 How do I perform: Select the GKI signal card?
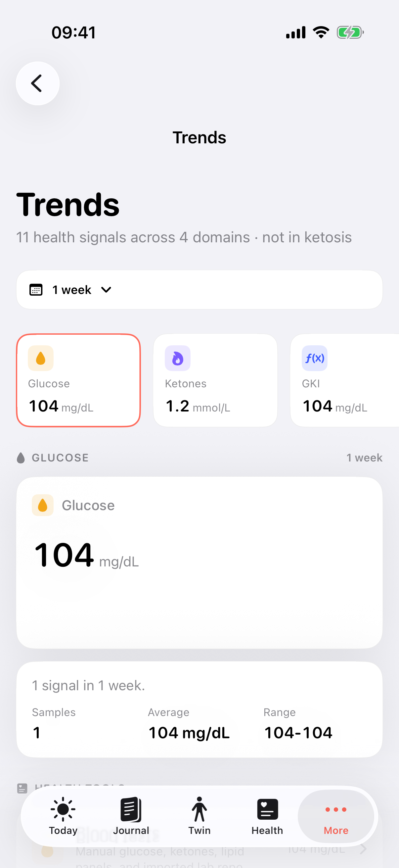[x=344, y=380]
